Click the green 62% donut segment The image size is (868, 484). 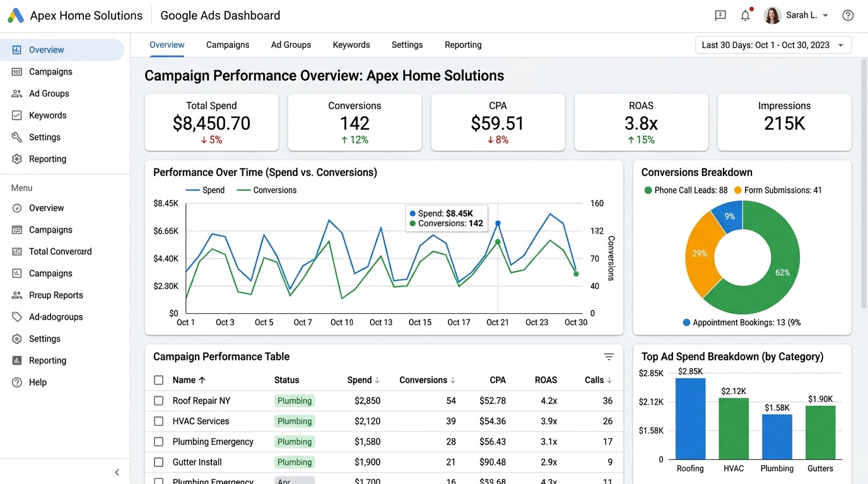point(783,273)
